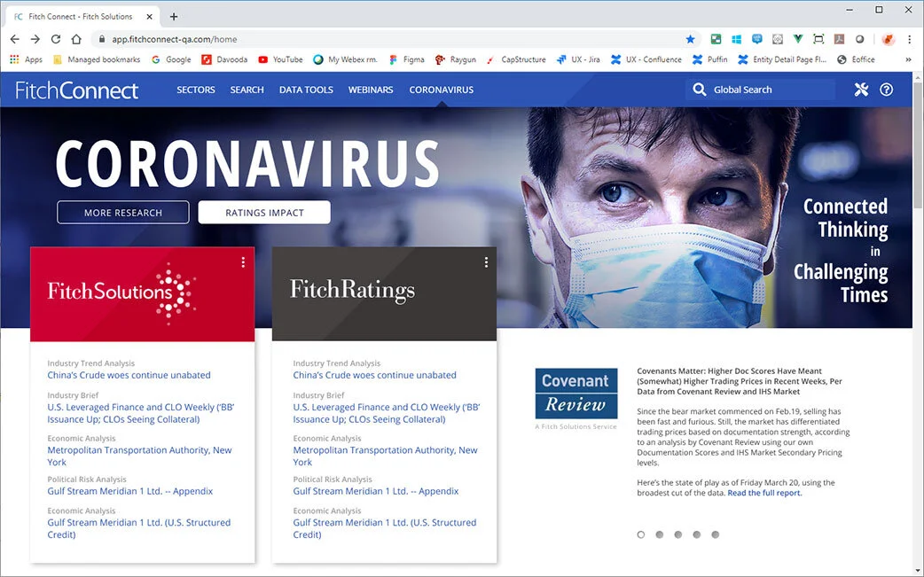Open FitchSolutions U.S. Leveraged Finance and CLO Weekly

coord(141,413)
